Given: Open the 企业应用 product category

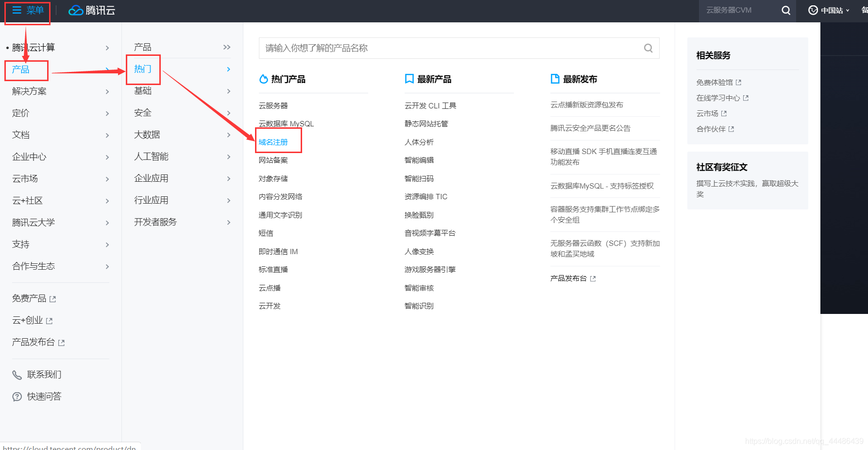Looking at the screenshot, I should pyautogui.click(x=151, y=178).
